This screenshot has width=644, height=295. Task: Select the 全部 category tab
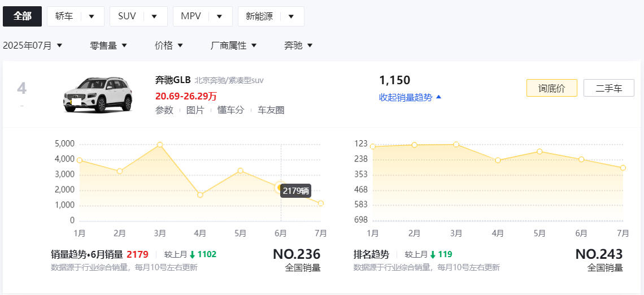point(22,16)
